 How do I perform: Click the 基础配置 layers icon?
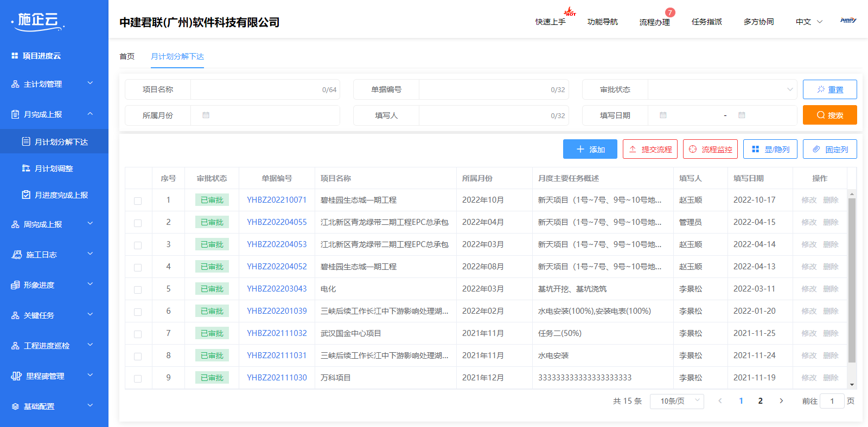[15, 406]
